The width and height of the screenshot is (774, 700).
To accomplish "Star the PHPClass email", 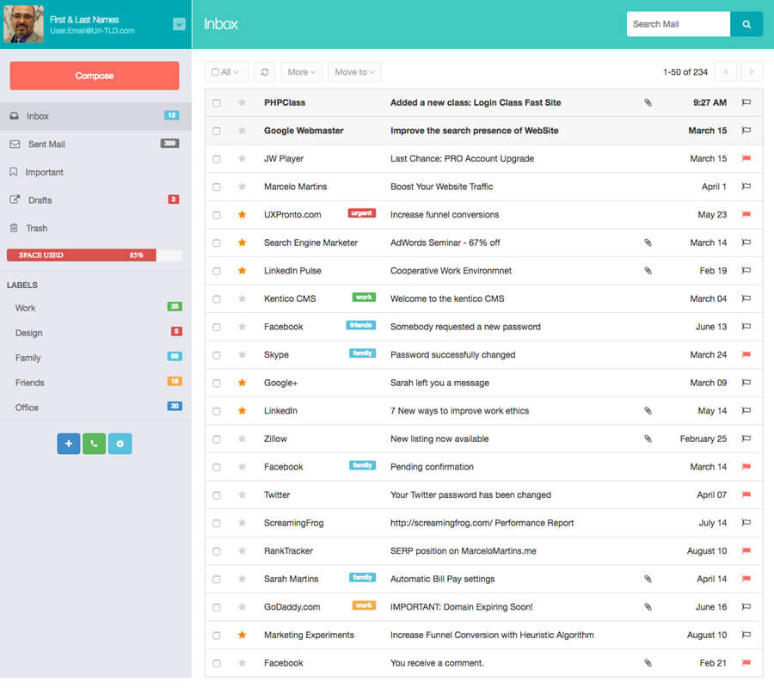I will point(242,102).
